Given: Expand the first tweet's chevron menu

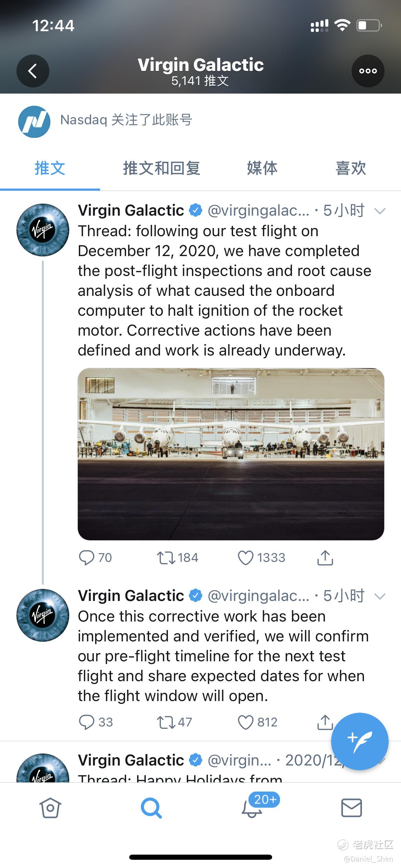Looking at the screenshot, I should pyautogui.click(x=380, y=211).
